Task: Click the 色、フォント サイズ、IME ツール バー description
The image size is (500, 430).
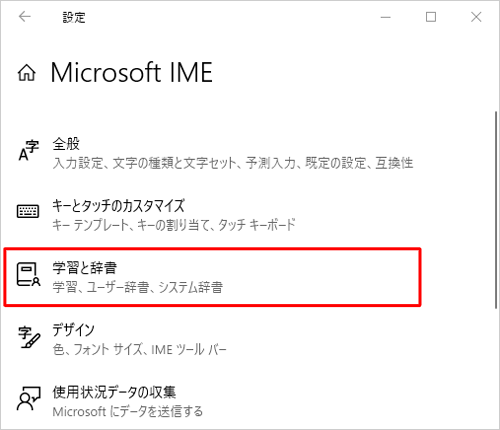Action: point(139,350)
